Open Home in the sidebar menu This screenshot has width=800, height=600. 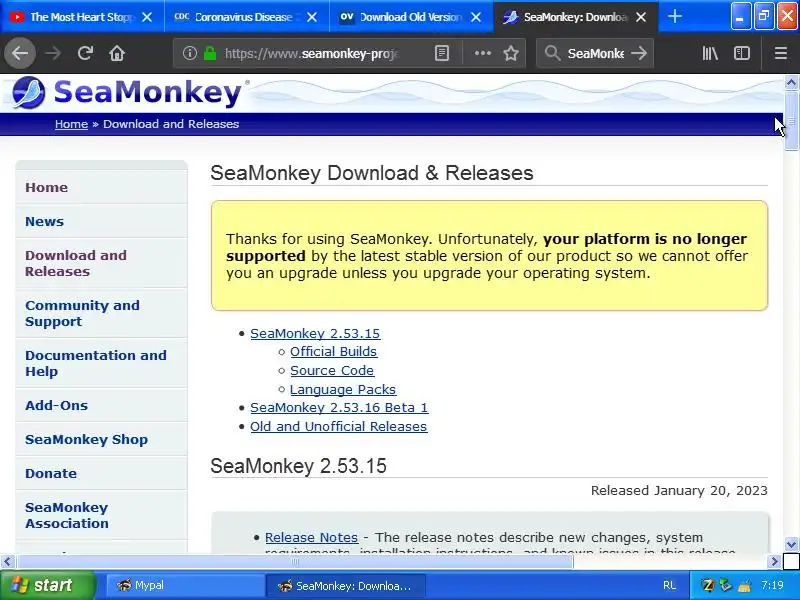(46, 187)
